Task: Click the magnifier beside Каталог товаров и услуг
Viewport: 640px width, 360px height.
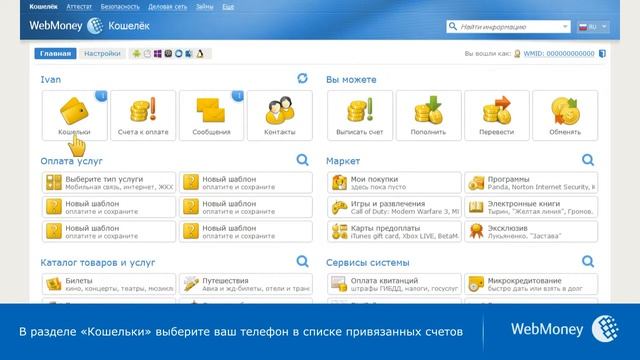Action: click(x=302, y=261)
